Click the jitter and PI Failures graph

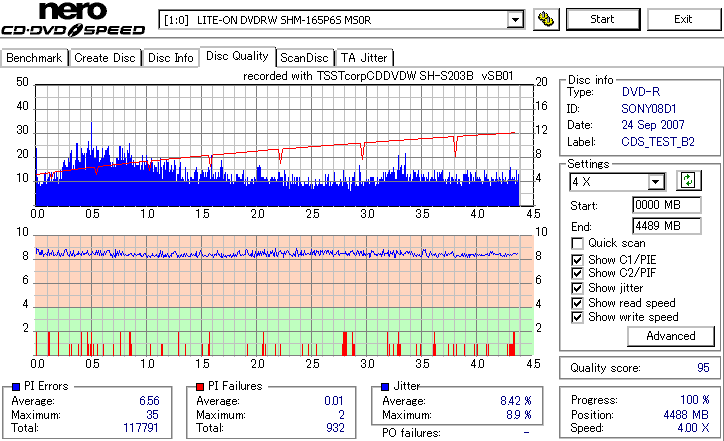[284, 296]
